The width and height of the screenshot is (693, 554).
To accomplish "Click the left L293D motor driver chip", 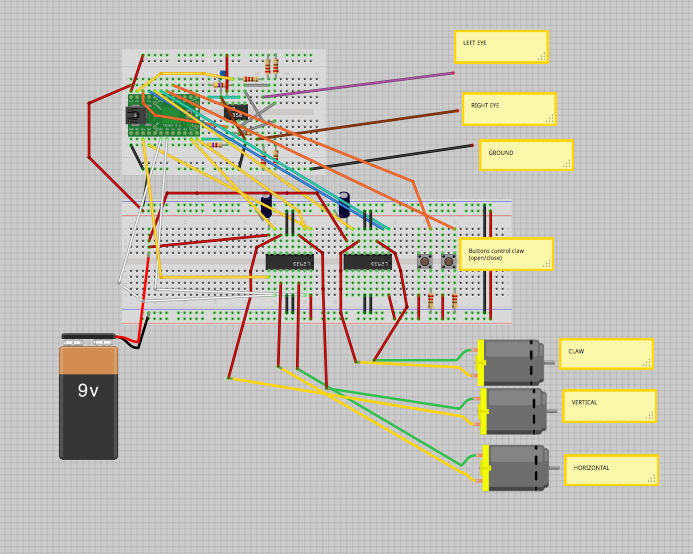I will 290,262.
